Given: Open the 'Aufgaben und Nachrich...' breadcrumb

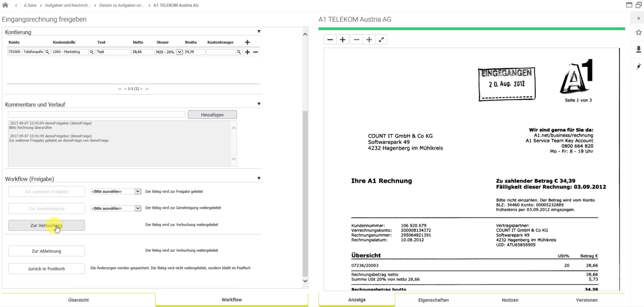Looking at the screenshot, I should pos(68,5).
